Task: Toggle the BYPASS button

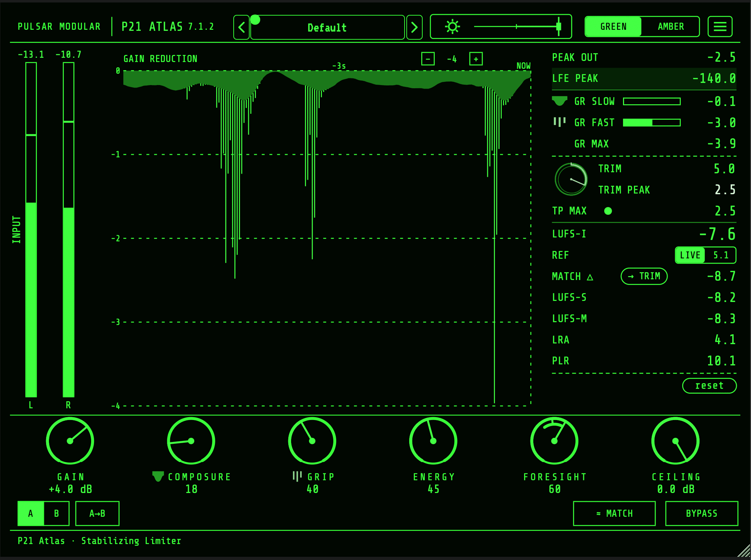Action: pyautogui.click(x=702, y=514)
